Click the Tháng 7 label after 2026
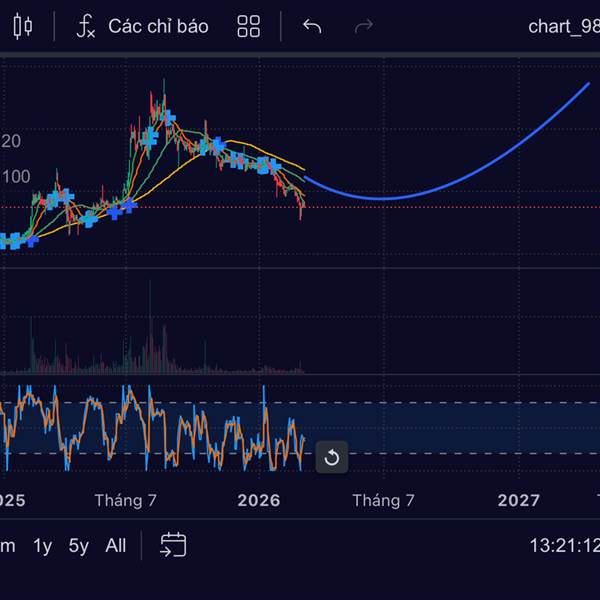The height and width of the screenshot is (600, 600). [x=383, y=500]
